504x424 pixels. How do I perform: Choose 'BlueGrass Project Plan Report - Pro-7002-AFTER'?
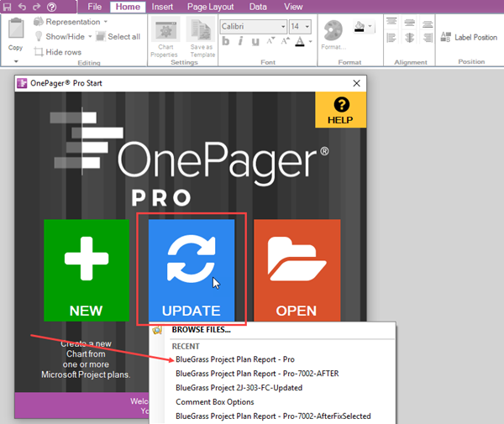click(x=257, y=374)
